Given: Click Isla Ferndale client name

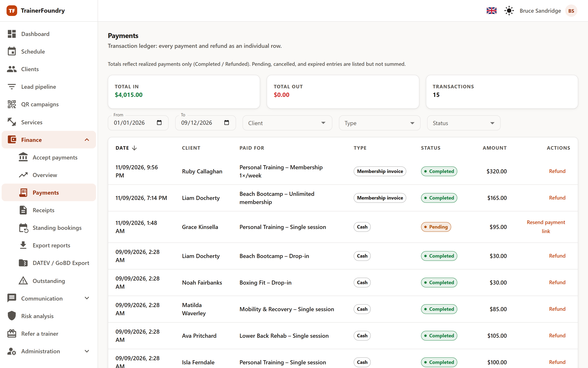Looking at the screenshot, I should [198, 362].
